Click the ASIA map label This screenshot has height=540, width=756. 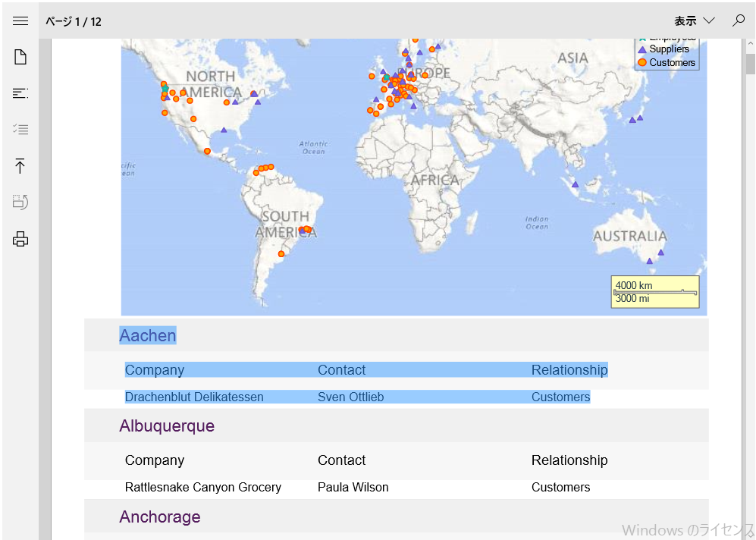click(x=572, y=58)
